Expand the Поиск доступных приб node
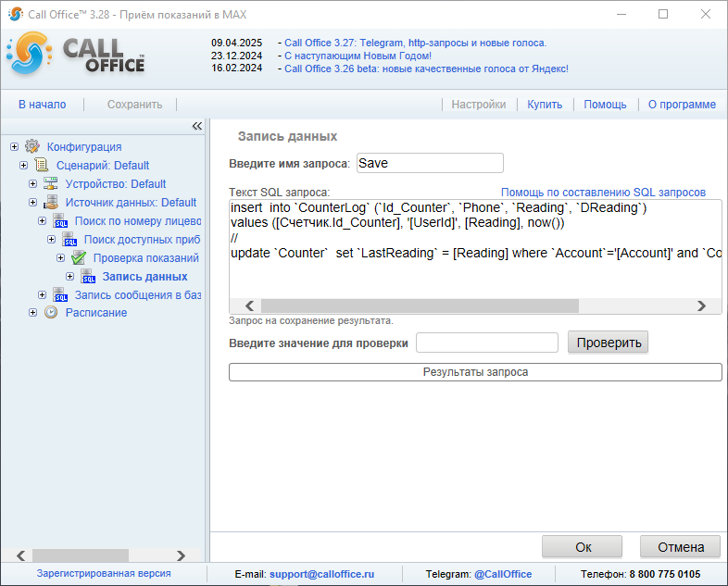The height and width of the screenshot is (586, 728). [x=52, y=239]
